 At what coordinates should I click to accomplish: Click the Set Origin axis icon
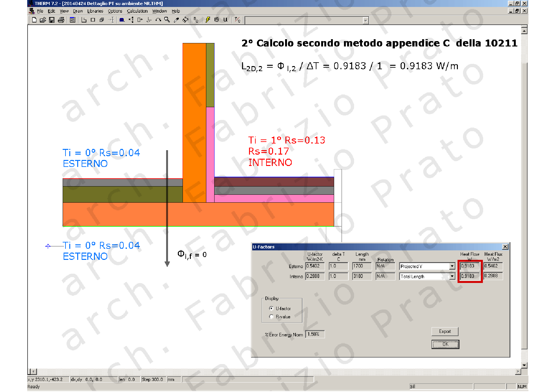pos(149,20)
